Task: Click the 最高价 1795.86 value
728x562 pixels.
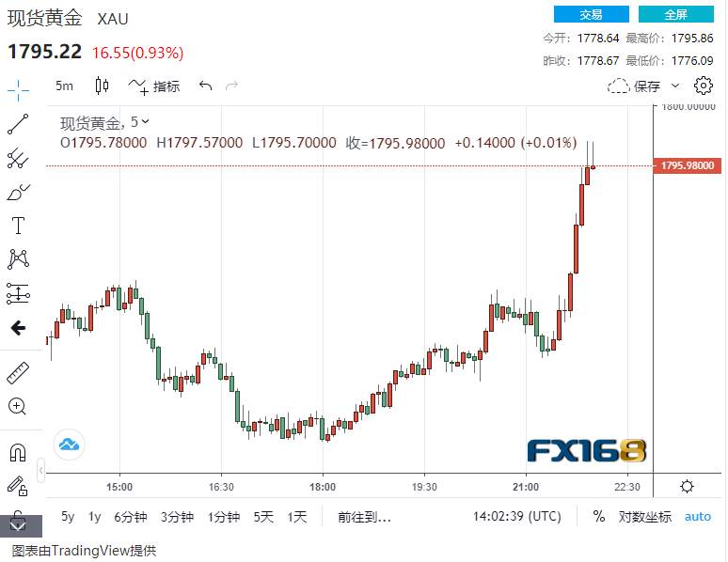Action: (691, 38)
